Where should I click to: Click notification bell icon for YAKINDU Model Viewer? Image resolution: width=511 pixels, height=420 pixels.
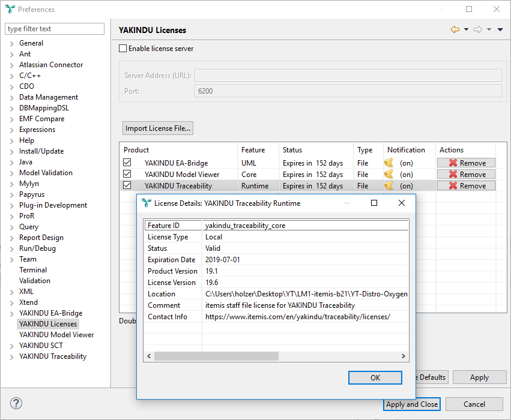click(x=389, y=175)
